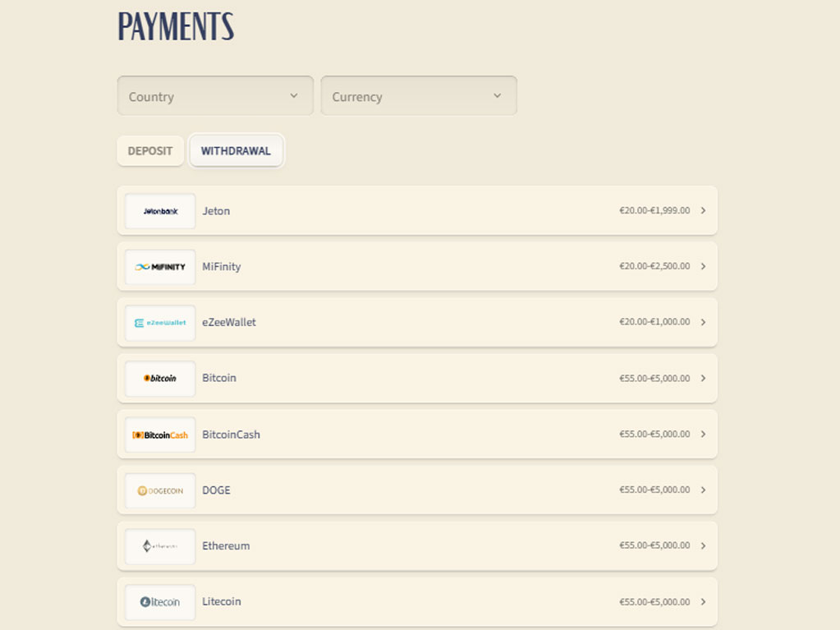The height and width of the screenshot is (630, 840).
Task: Switch to the Deposit tab
Action: pyautogui.click(x=150, y=151)
